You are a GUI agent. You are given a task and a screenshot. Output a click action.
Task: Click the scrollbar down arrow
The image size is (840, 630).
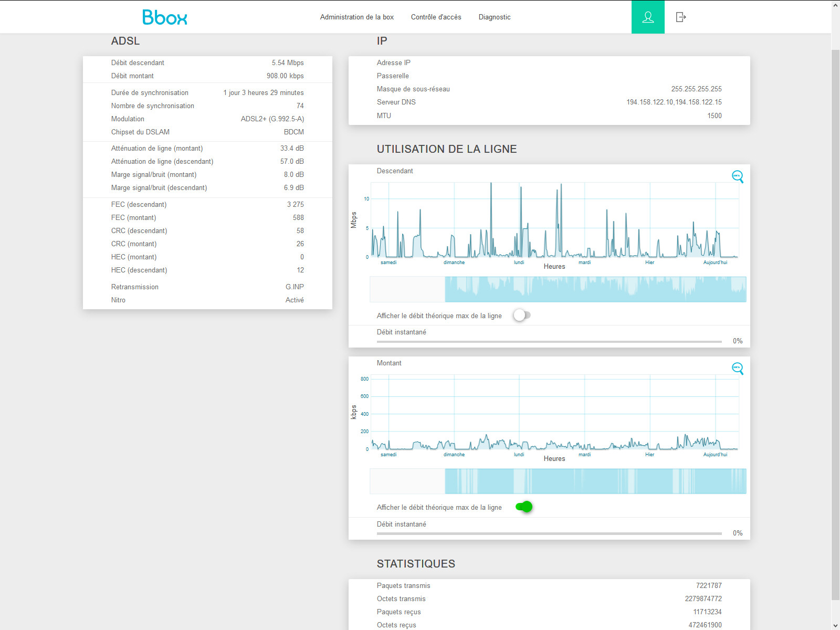click(x=835, y=625)
